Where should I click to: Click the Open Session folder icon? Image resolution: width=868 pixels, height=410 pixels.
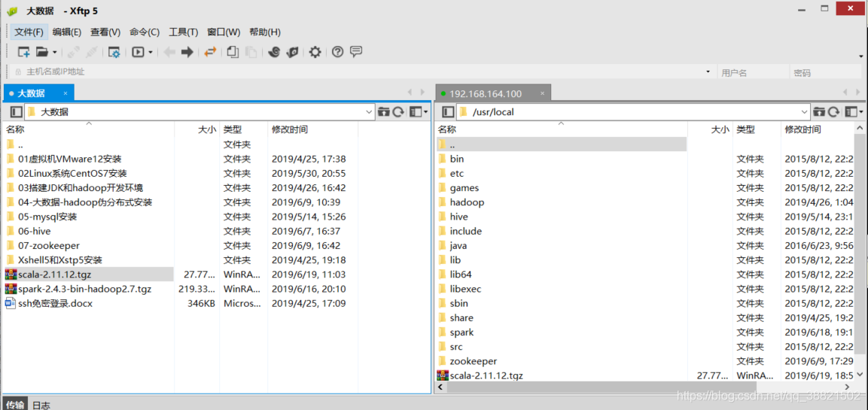click(42, 52)
